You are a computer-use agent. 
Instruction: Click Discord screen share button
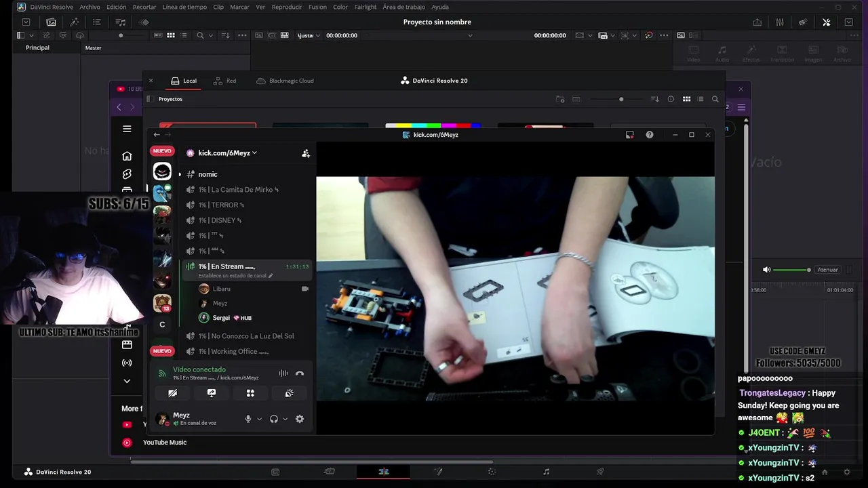(212, 393)
